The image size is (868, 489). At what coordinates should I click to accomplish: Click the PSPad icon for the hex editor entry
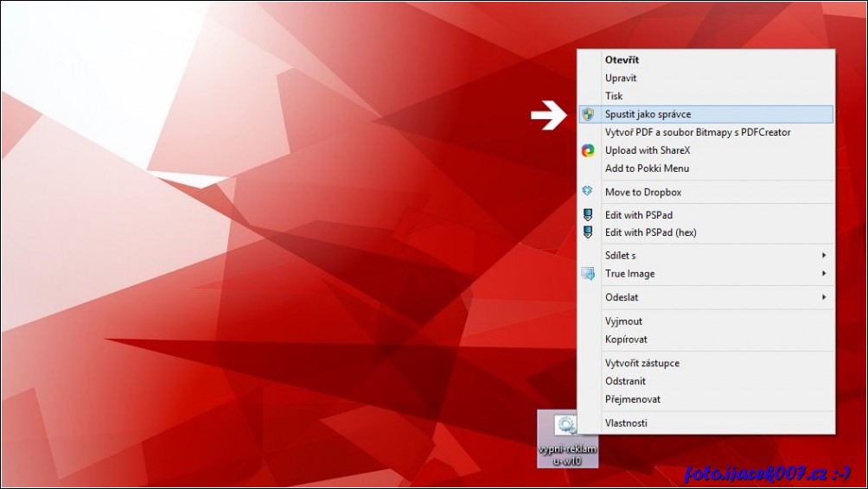[x=588, y=232]
